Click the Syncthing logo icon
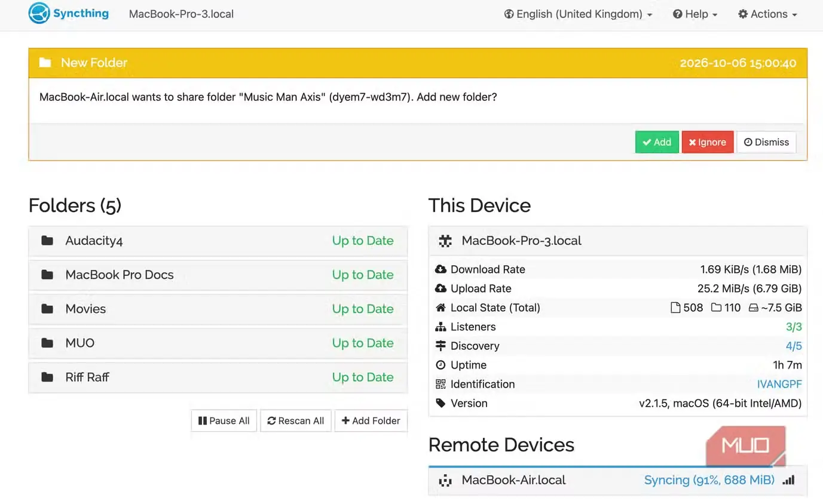823x504 pixels. [39, 13]
